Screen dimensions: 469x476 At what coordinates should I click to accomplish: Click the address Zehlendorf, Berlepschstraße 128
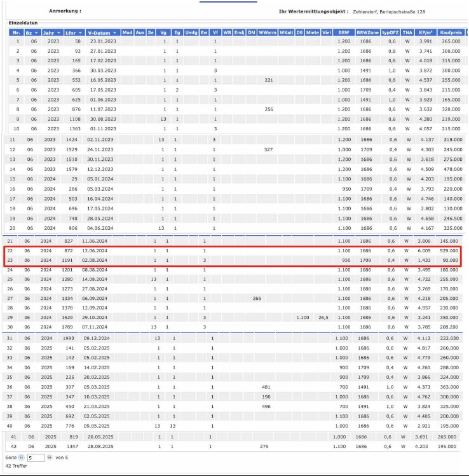point(389,12)
